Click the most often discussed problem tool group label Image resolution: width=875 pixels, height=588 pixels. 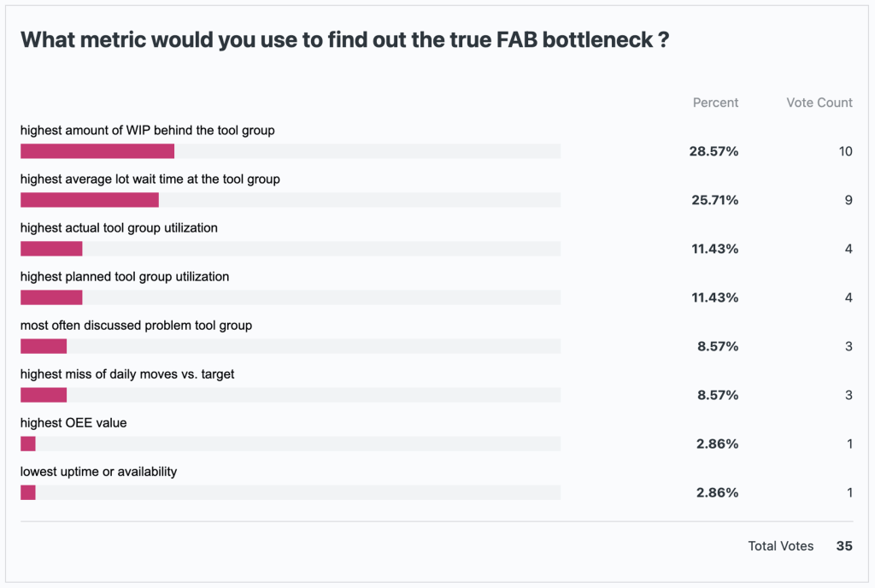pyautogui.click(x=136, y=326)
